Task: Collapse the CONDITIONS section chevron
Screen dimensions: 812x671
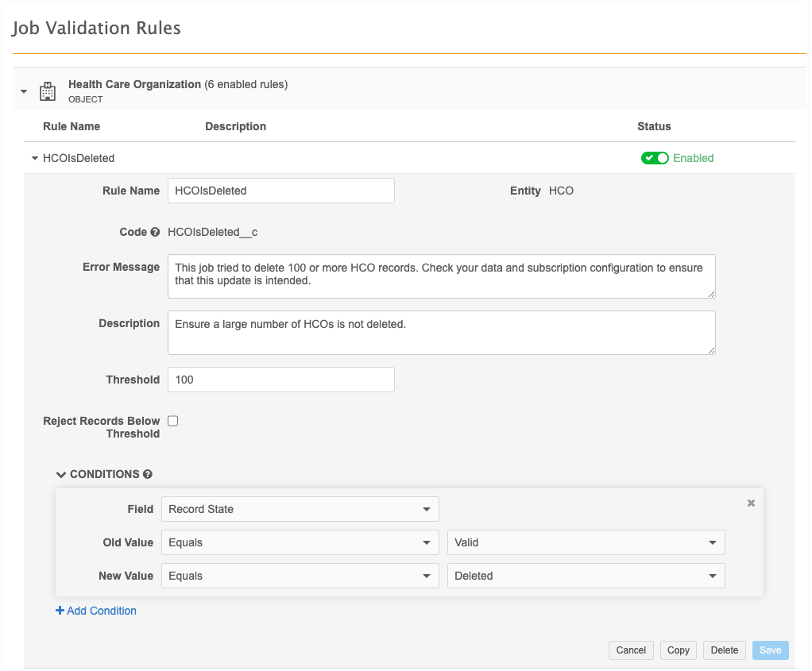Action: coord(61,474)
